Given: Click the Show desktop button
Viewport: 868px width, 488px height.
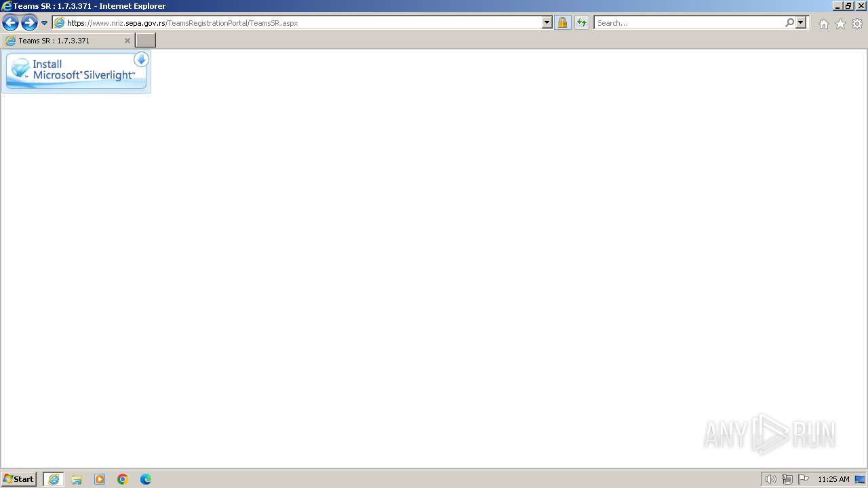Looking at the screenshot, I should click(861, 479).
